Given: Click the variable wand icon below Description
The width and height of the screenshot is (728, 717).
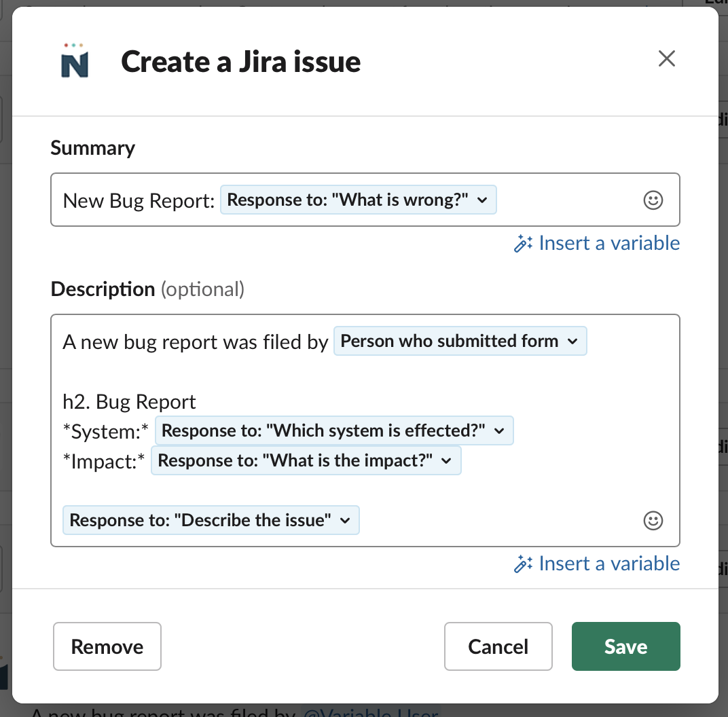Looking at the screenshot, I should tap(522, 563).
